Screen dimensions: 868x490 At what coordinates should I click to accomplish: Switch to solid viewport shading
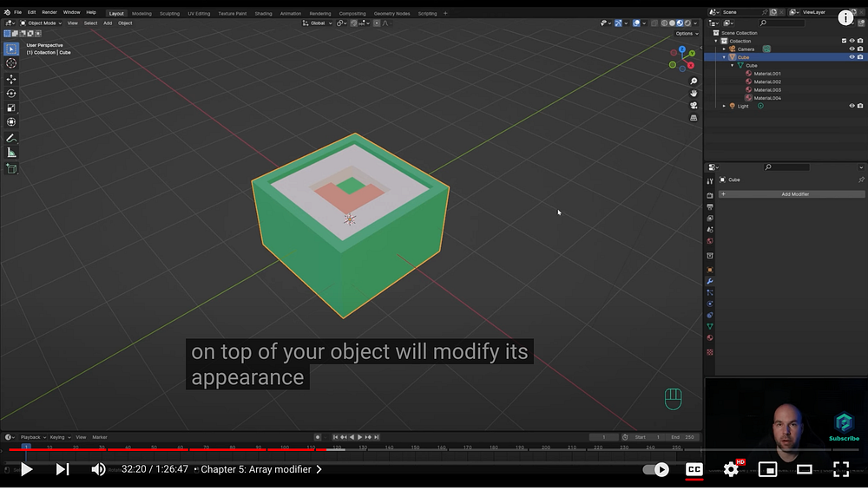tap(672, 23)
